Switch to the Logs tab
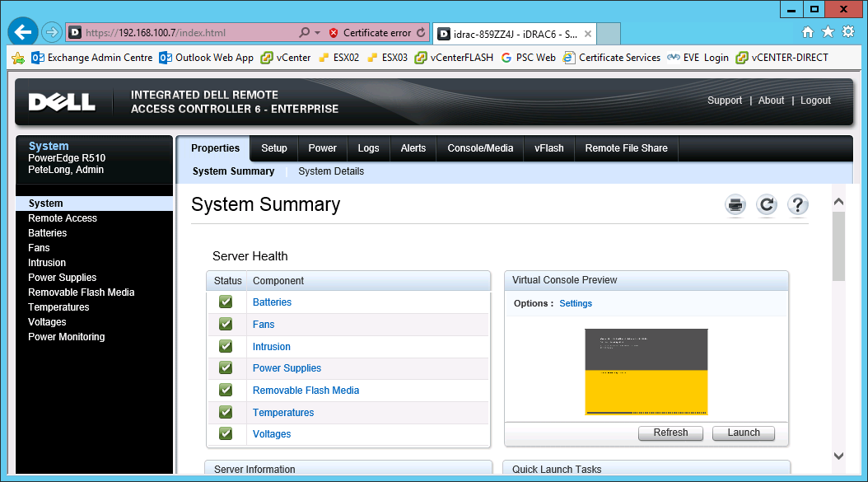Viewport: 868px width, 482px height. point(368,148)
